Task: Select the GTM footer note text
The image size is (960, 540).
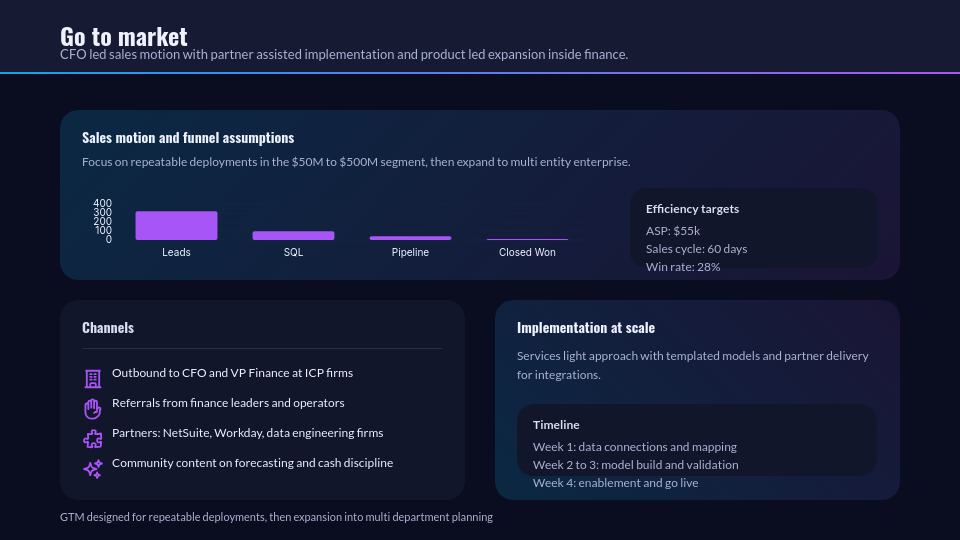Action: point(276,517)
